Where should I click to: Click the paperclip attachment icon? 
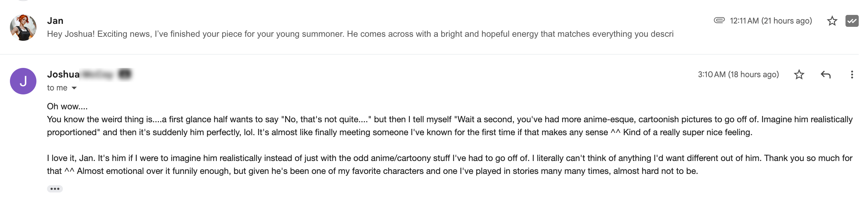(x=719, y=21)
